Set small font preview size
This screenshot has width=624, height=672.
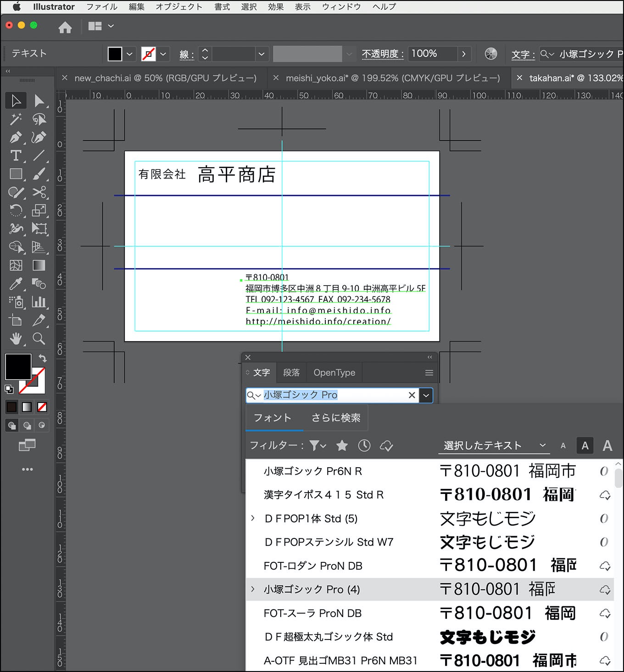click(563, 446)
